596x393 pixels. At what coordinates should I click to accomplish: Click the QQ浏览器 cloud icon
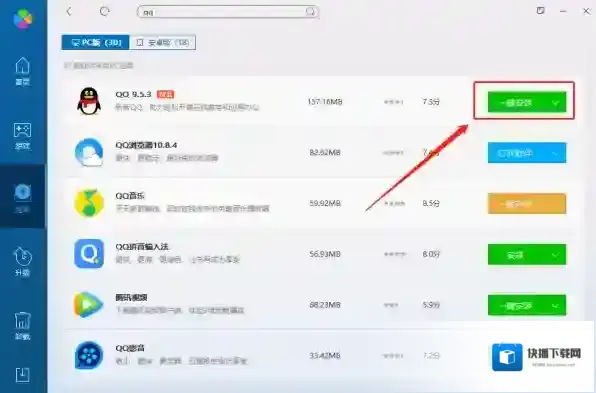point(89,152)
